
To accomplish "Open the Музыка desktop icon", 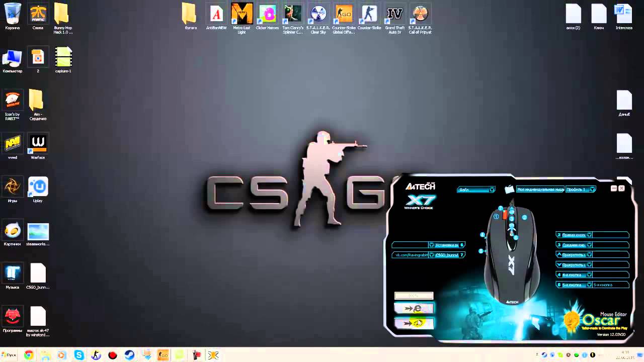I will pos(12,277).
